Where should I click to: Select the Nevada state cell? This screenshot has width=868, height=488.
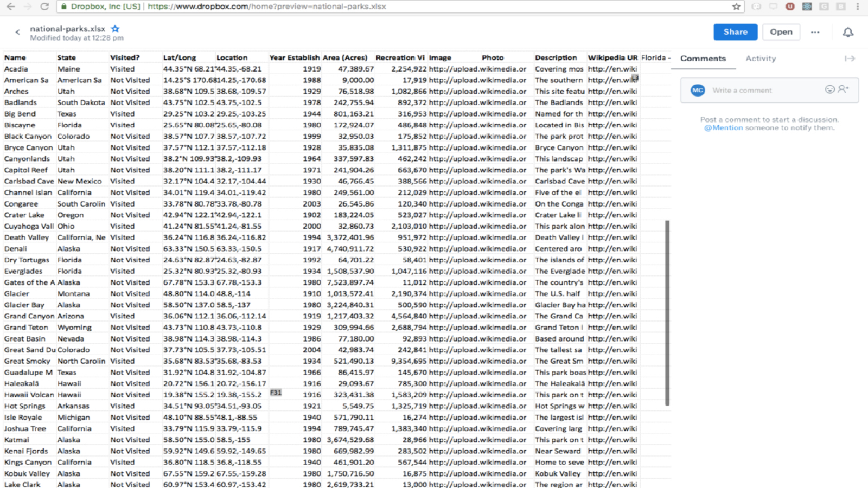(x=71, y=338)
